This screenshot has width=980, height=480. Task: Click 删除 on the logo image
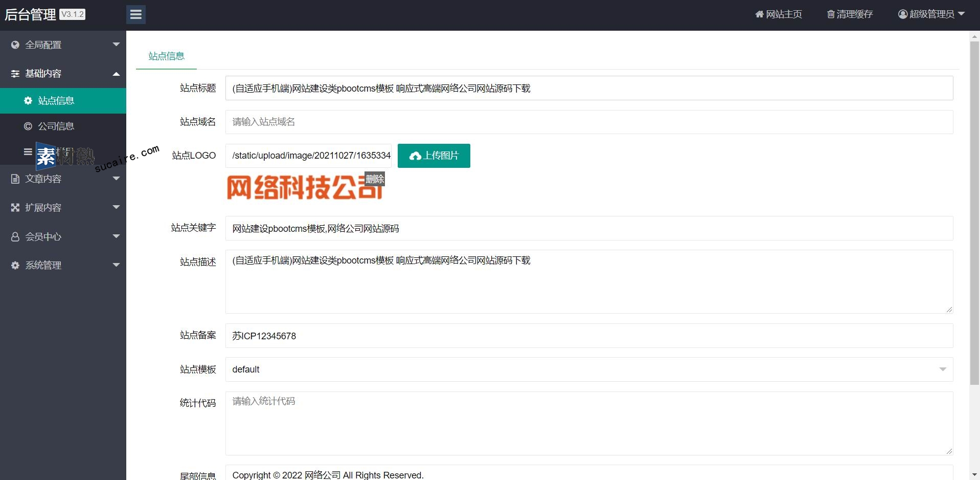click(x=375, y=179)
